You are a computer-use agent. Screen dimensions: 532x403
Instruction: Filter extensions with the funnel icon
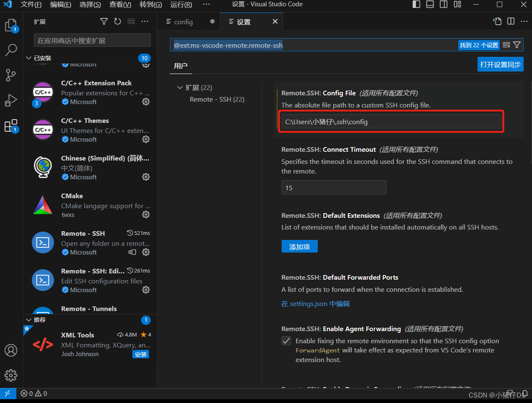coord(104,21)
